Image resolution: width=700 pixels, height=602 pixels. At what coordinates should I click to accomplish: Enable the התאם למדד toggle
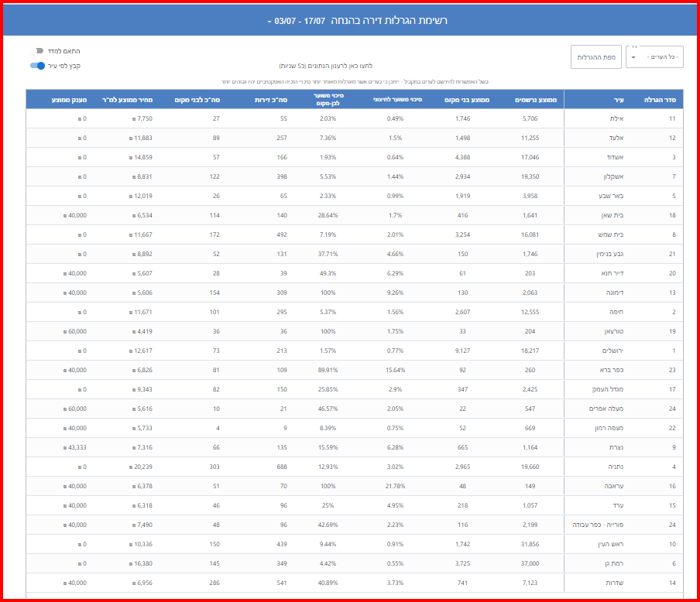pyautogui.click(x=37, y=51)
